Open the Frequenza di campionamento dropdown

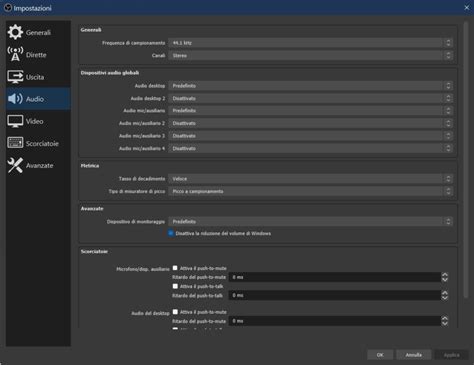tap(310, 43)
